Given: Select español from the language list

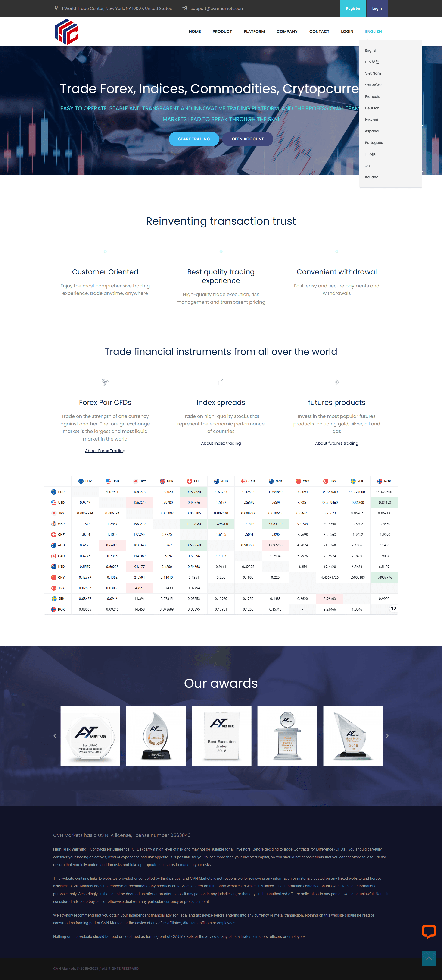Looking at the screenshot, I should tap(372, 131).
